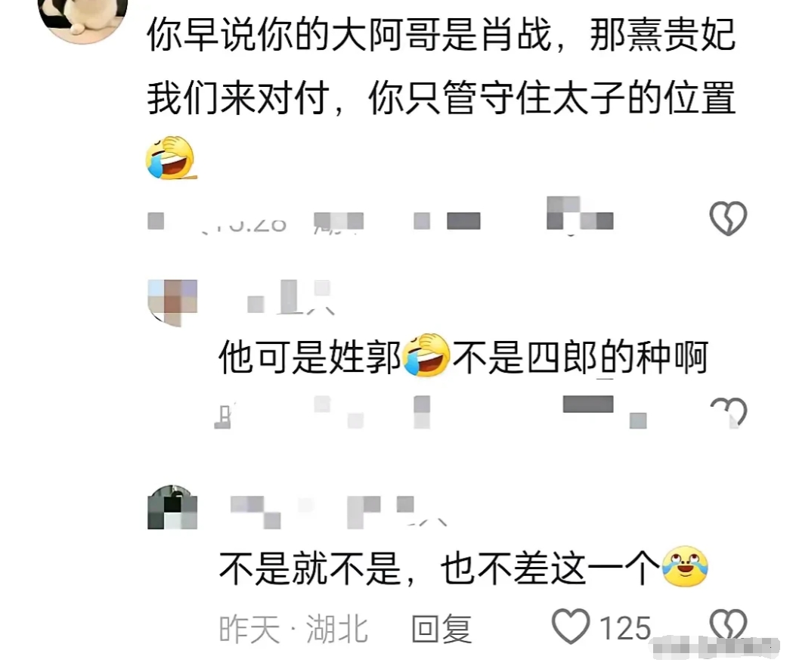Open the top commenter's cat avatar

tap(83, 19)
